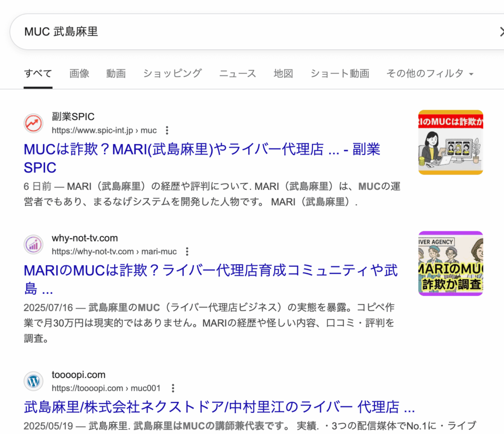Click the 副業SPIC site name

[x=73, y=117]
